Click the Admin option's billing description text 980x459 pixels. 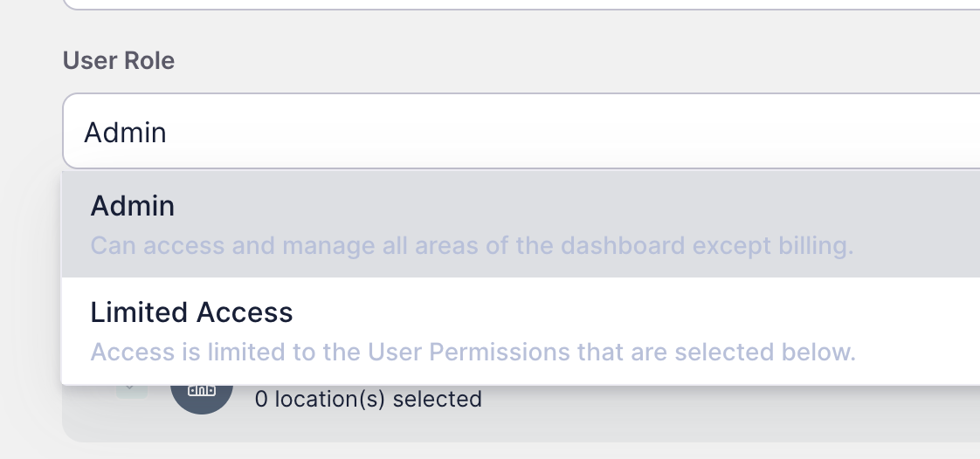tap(472, 245)
